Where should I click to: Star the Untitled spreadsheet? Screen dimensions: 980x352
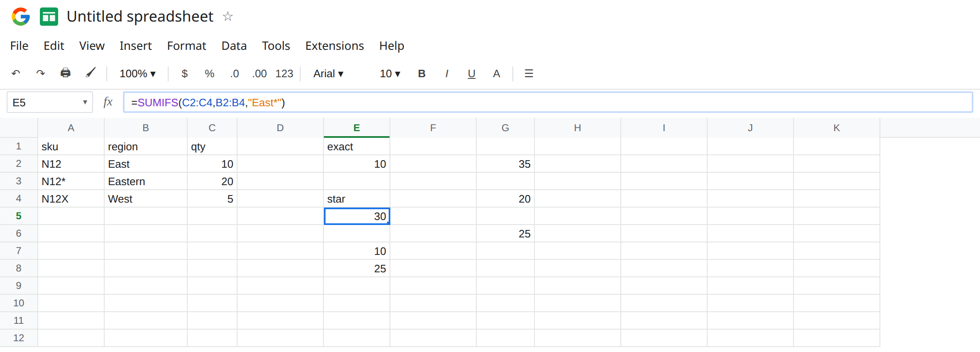click(x=228, y=17)
